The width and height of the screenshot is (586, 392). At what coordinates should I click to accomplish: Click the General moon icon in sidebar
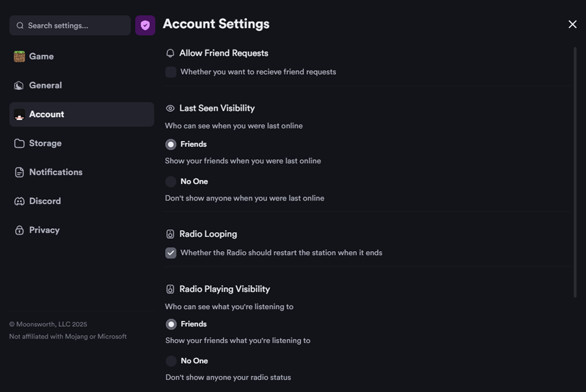pos(19,85)
